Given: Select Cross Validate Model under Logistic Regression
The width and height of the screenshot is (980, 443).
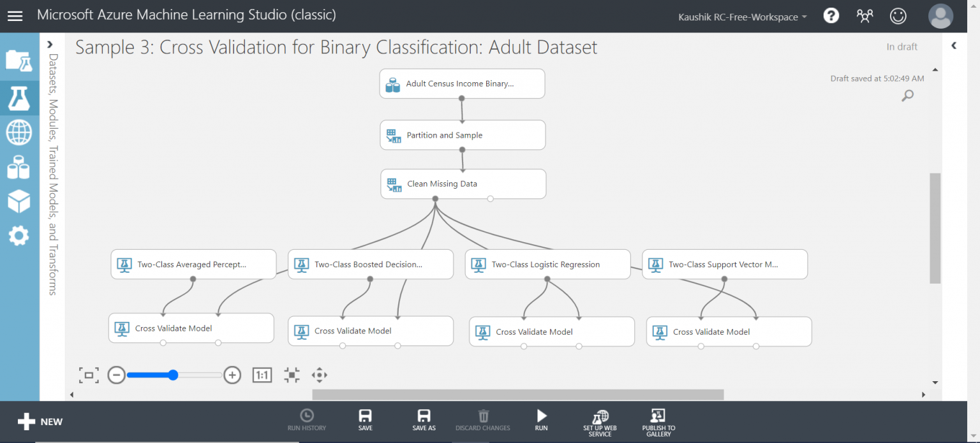Looking at the screenshot, I should (552, 331).
